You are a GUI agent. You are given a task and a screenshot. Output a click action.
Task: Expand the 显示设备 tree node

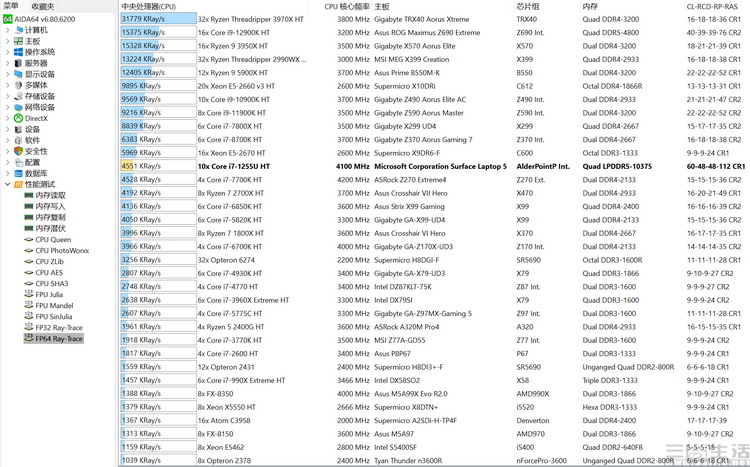coord(7,74)
